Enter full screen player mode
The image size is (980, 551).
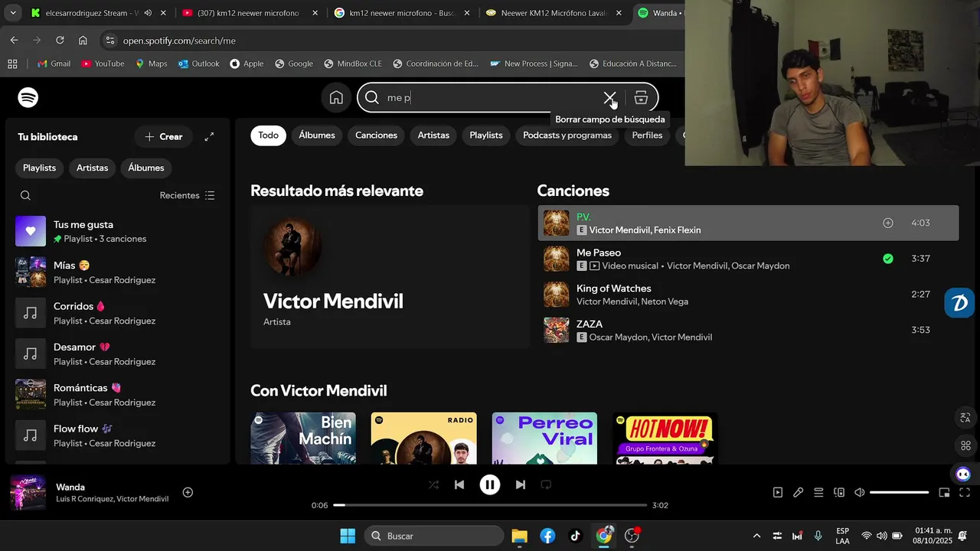(x=965, y=493)
